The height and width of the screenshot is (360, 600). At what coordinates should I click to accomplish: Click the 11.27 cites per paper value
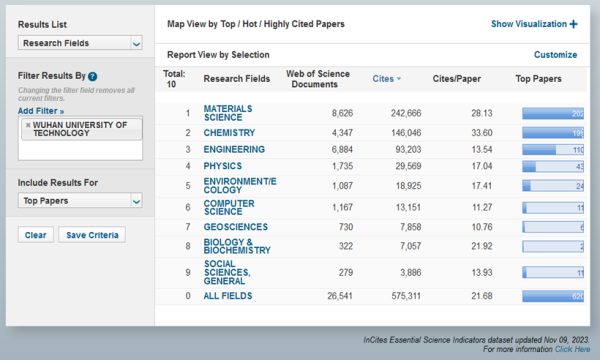pyautogui.click(x=482, y=208)
